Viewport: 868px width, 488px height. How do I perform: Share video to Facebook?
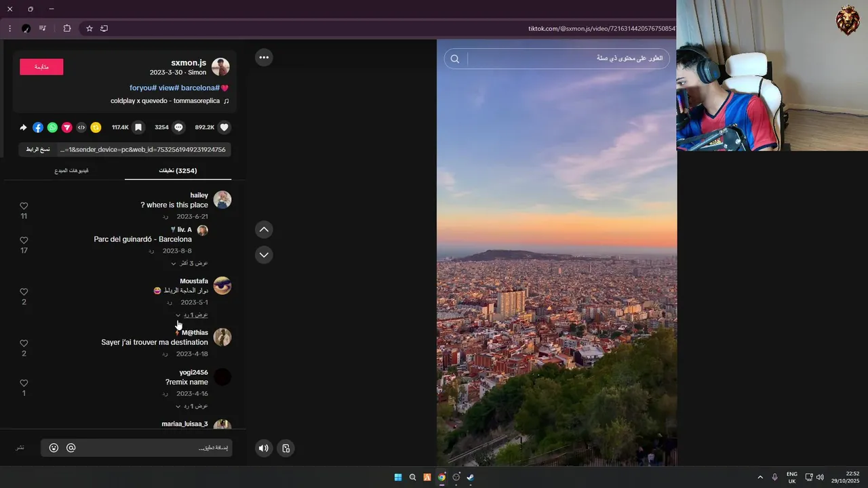38,127
